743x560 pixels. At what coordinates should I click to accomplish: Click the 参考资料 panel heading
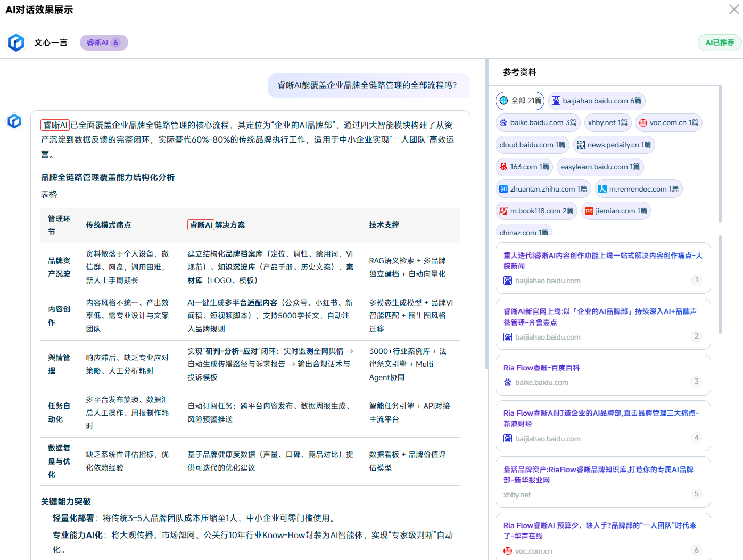coord(519,72)
